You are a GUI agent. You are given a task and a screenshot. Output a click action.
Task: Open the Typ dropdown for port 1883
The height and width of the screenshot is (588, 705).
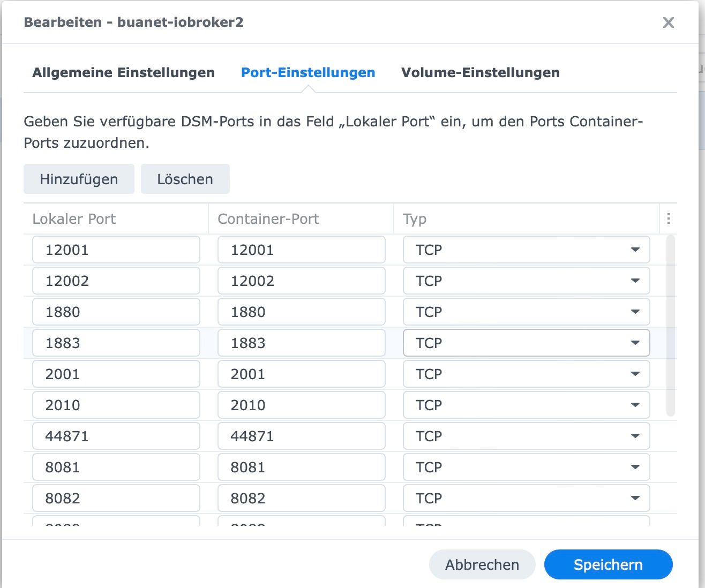pyautogui.click(x=635, y=343)
